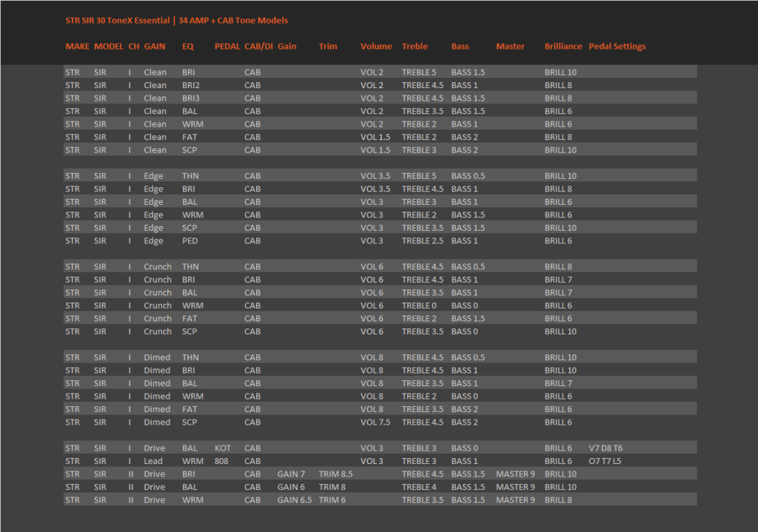Click 'BRILL 7' in the Crunch BRI row

click(558, 280)
